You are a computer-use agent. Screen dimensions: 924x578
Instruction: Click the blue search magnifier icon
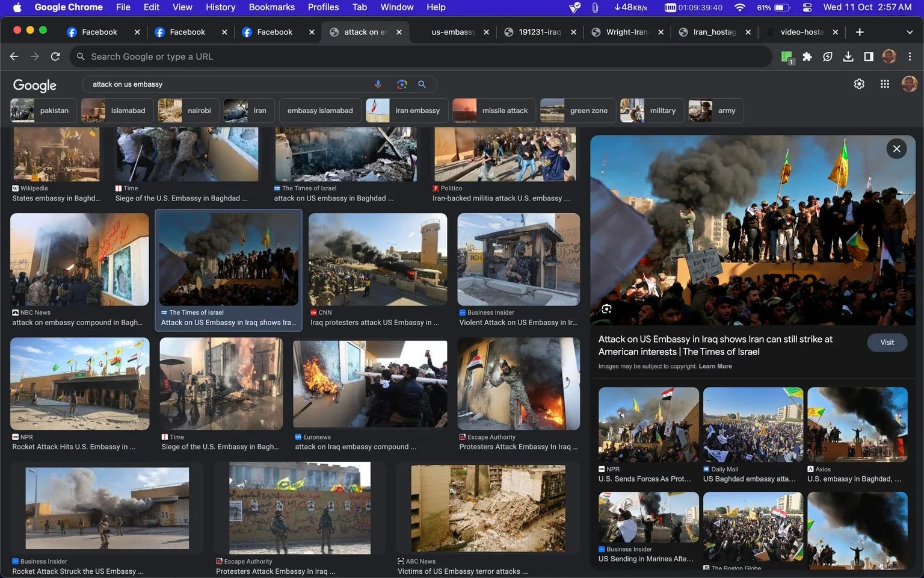click(x=422, y=84)
